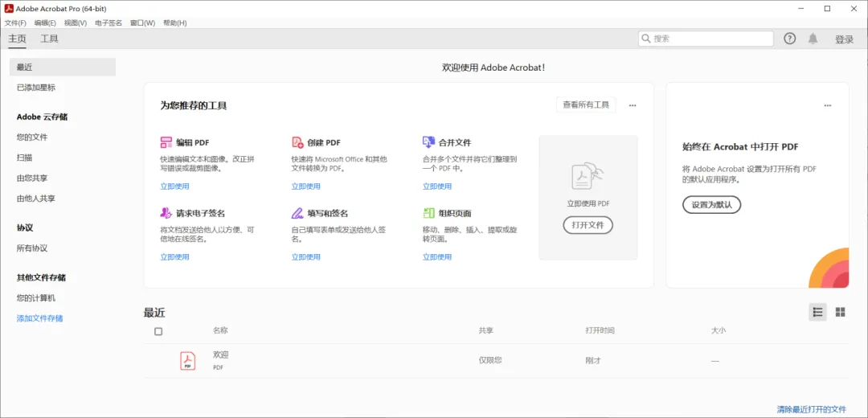
Task: Open the 编辑(E) menu
Action: (x=45, y=23)
